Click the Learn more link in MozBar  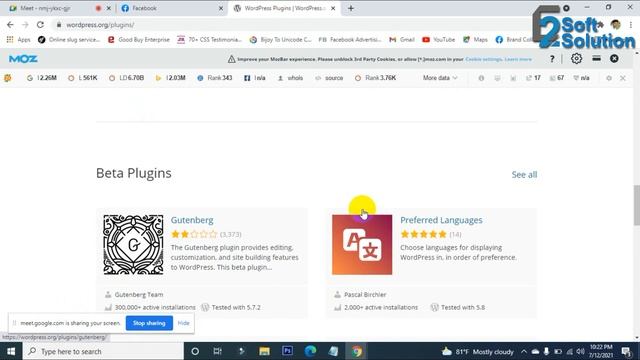(x=518, y=59)
